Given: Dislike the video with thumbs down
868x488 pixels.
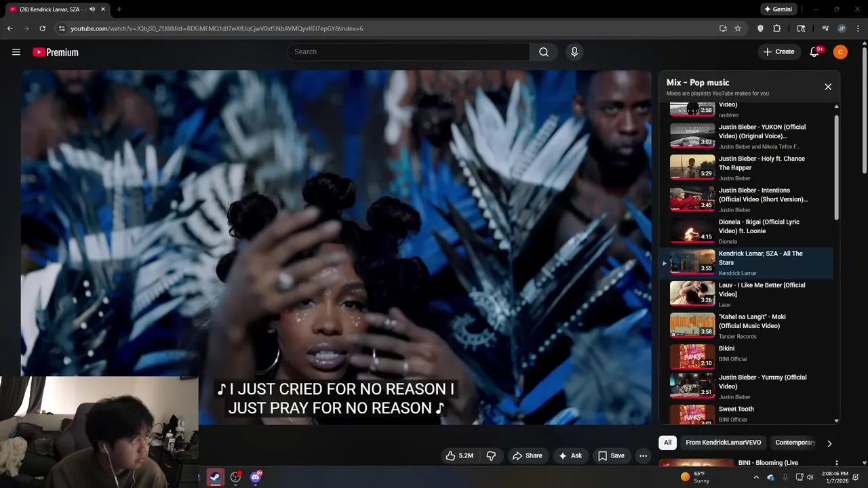Looking at the screenshot, I should [491, 455].
